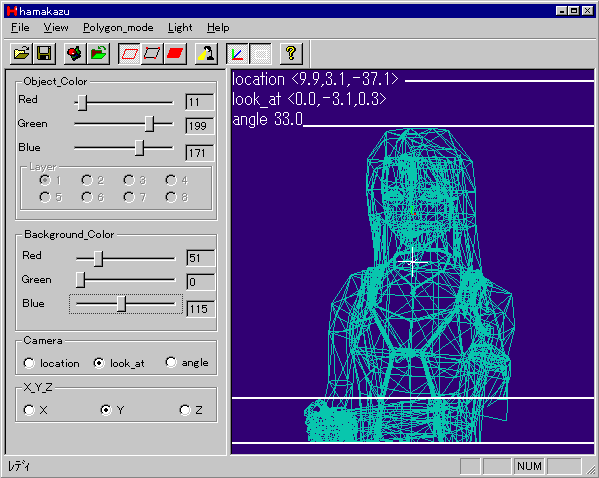Click the yellow question mark help icon
The height and width of the screenshot is (478, 599).
tap(291, 53)
